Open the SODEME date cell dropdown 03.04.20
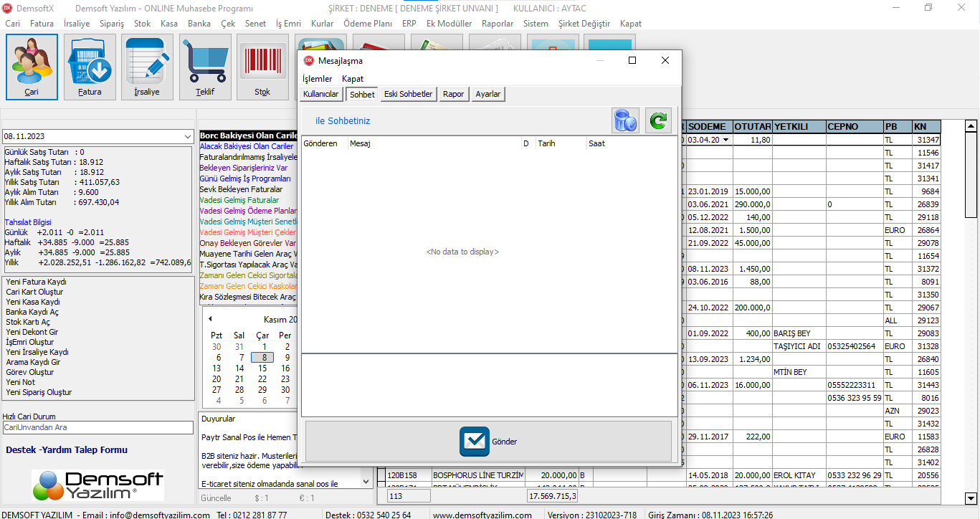 (726, 140)
